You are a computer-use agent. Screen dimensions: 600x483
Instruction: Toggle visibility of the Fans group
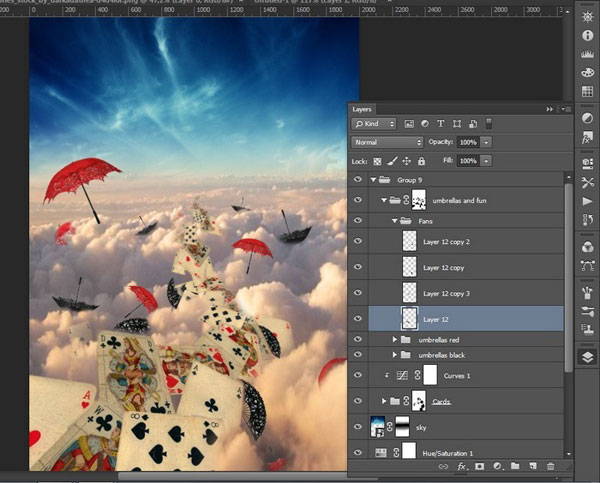coord(358,220)
